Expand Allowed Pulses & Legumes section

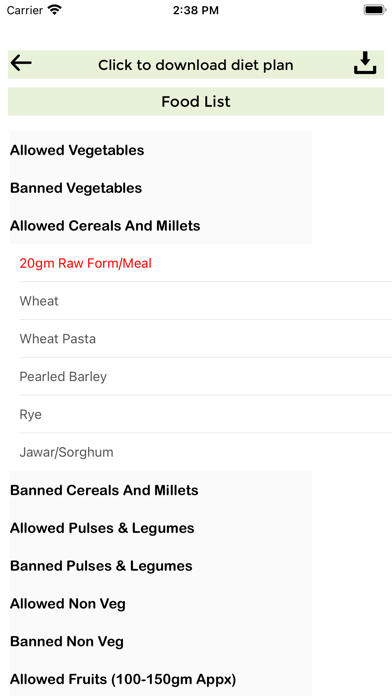(x=161, y=528)
